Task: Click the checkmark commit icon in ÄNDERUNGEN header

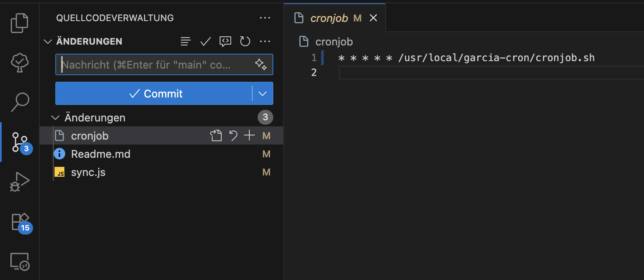Action: 205,41
